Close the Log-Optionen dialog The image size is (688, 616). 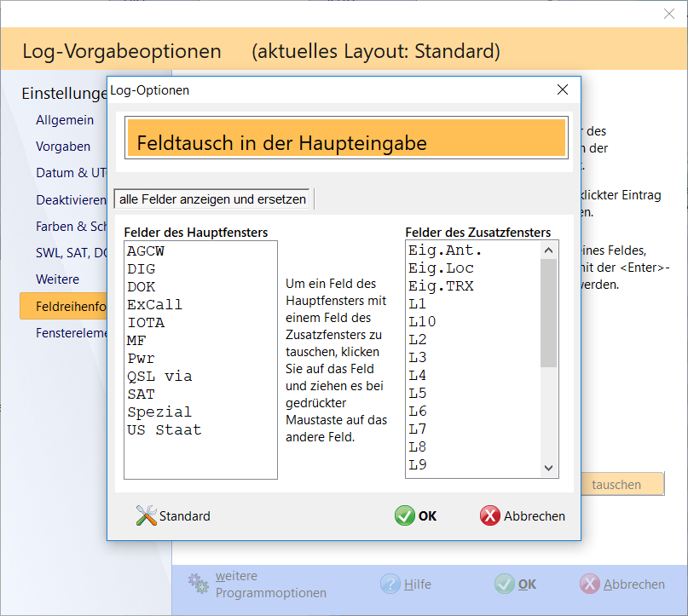click(x=563, y=89)
